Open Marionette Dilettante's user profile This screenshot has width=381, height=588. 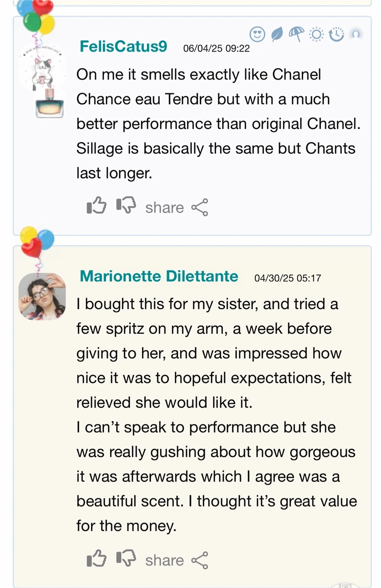159,276
